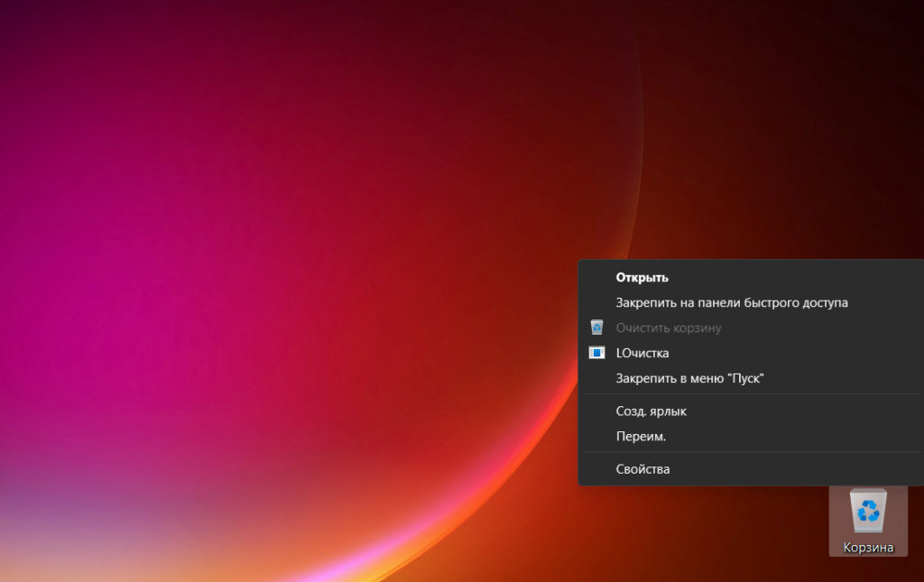The height and width of the screenshot is (582, 924).
Task: Click the LОчистка menu entry
Action: pyautogui.click(x=751, y=354)
